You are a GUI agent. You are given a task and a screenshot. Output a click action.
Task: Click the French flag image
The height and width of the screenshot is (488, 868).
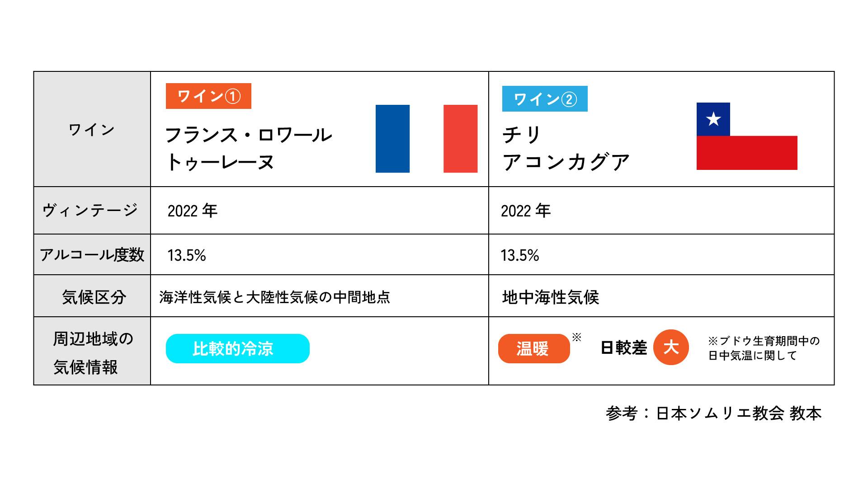point(426,139)
